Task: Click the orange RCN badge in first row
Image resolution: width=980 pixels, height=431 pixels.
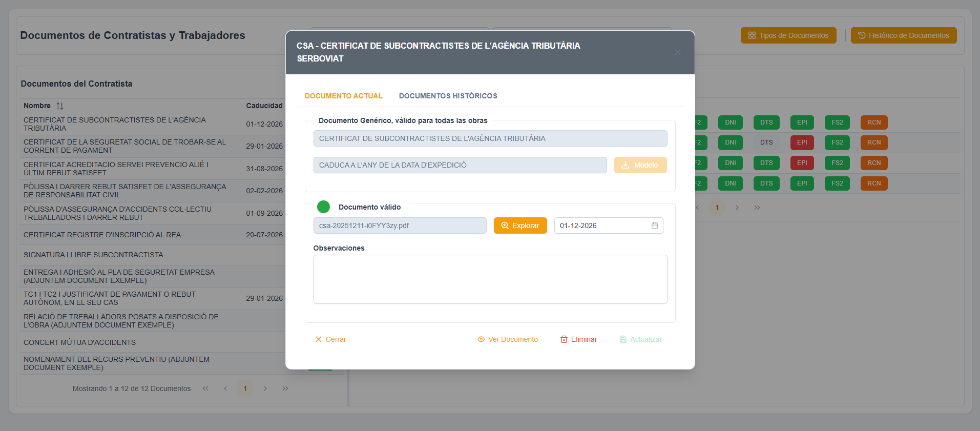Action: point(873,122)
